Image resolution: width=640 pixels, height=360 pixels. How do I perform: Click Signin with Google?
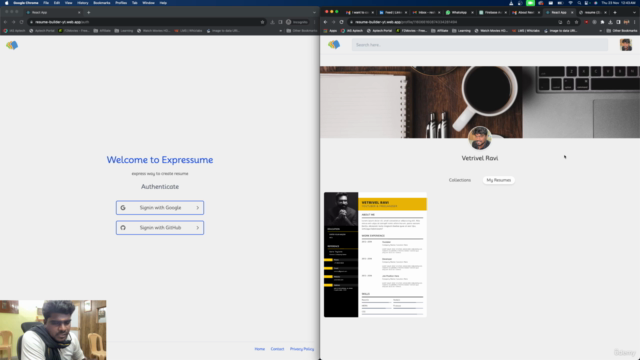pyautogui.click(x=160, y=208)
